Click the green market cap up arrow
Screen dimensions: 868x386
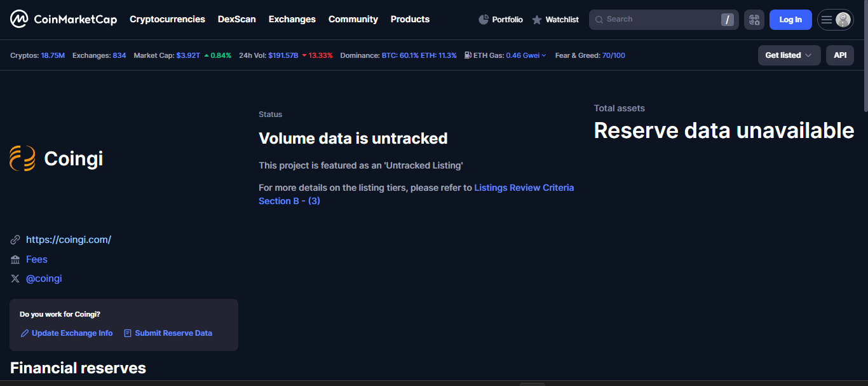(x=207, y=55)
